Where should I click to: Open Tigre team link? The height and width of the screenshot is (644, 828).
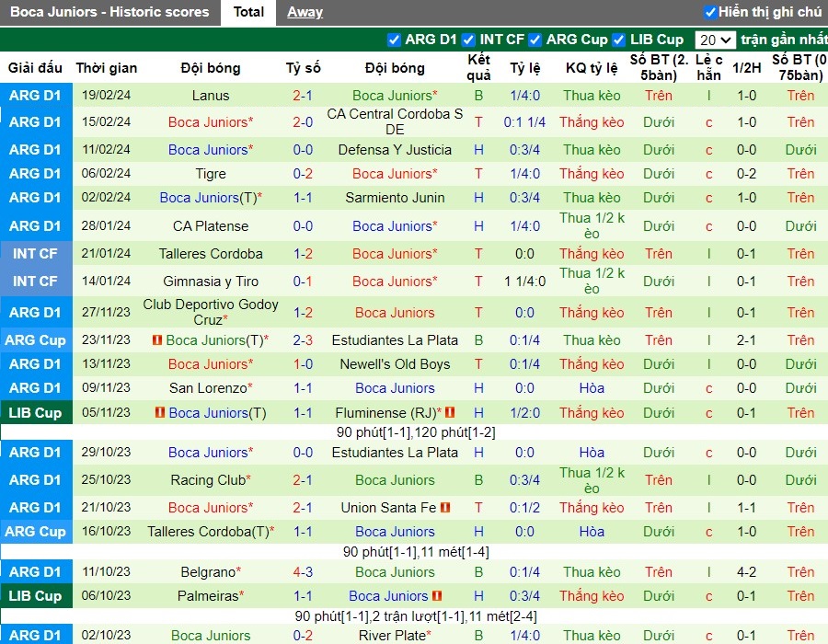coord(211,174)
